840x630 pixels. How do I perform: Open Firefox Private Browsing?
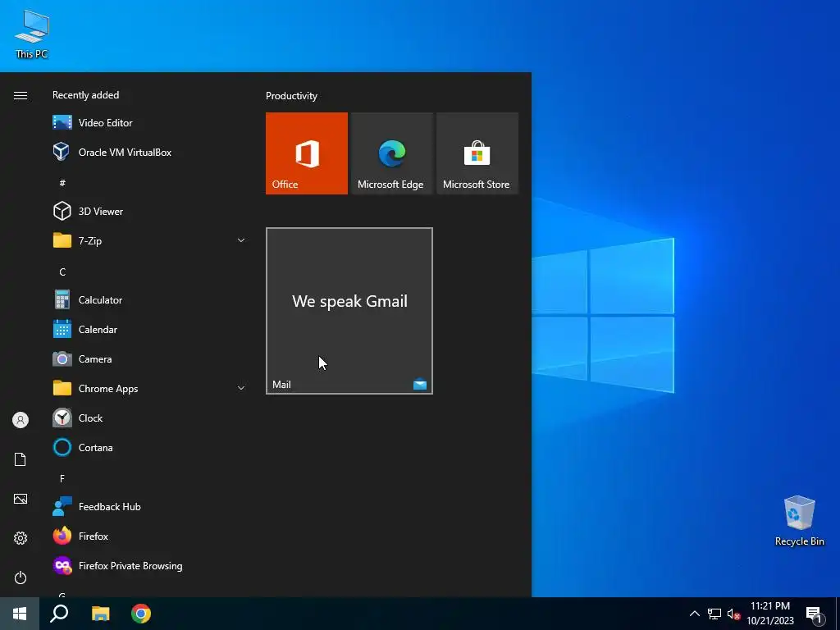149,566
